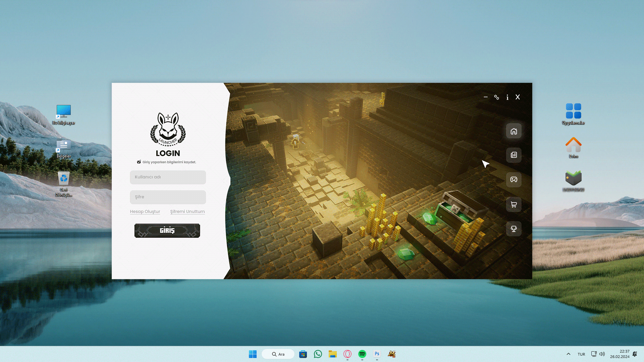The width and height of the screenshot is (644, 362).
Task: Open Opera GX browser from taskbar
Action: click(x=347, y=354)
